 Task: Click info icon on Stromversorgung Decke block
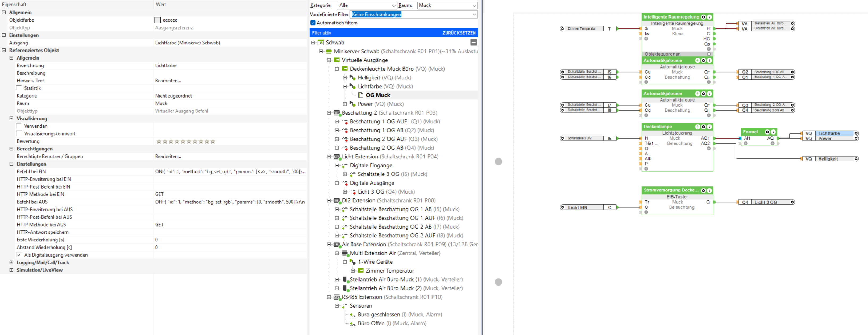[709, 191]
